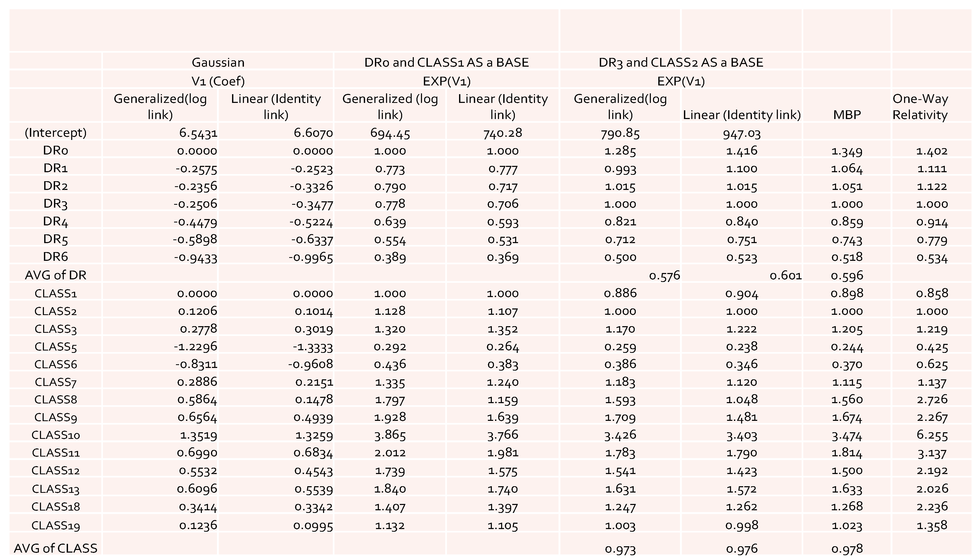Click the "MBP" column header
Screen dimensions: 980x560
point(847,115)
